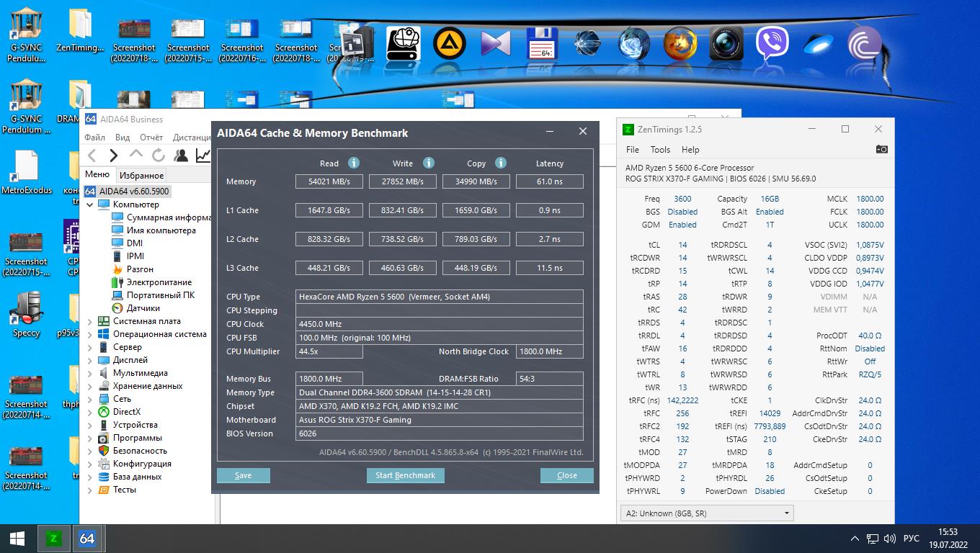Take a screenshot with ZenTimings camera icon
This screenshot has width=980, height=553.
pyautogui.click(x=881, y=149)
